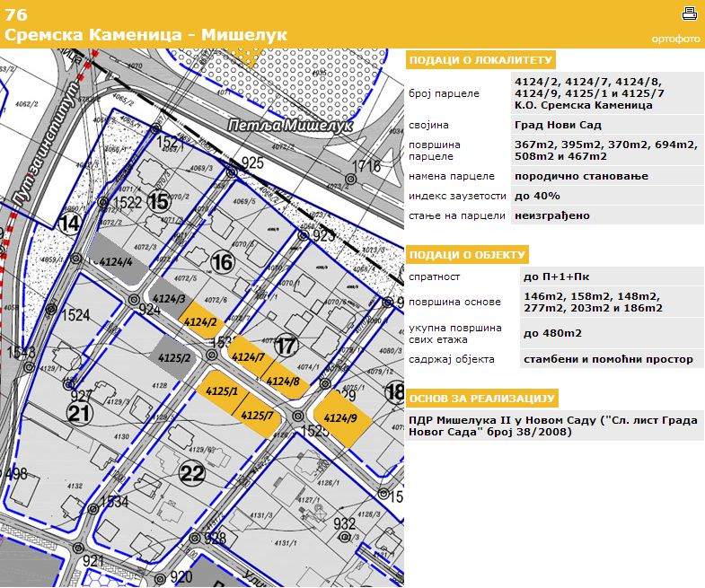Screen dimensions: 705x588
Task: Click the locality number 76 heading
Action: [x=16, y=14]
